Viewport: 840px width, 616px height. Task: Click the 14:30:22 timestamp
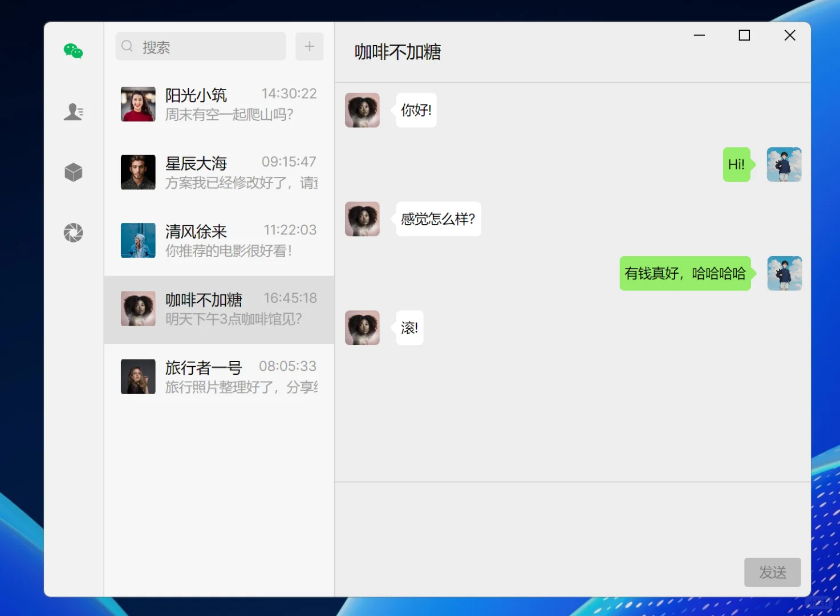pyautogui.click(x=289, y=94)
